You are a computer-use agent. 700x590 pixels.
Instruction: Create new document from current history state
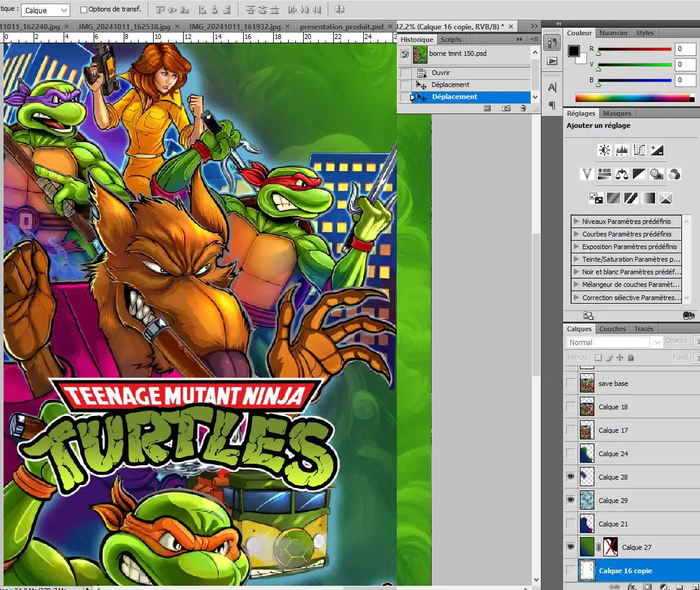pyautogui.click(x=487, y=109)
